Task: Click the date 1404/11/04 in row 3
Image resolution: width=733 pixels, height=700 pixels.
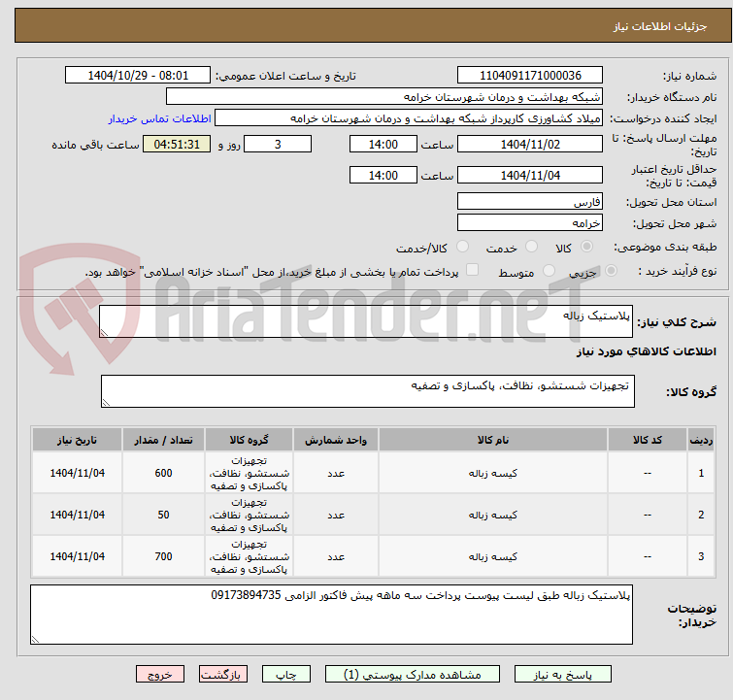Action: [x=77, y=556]
